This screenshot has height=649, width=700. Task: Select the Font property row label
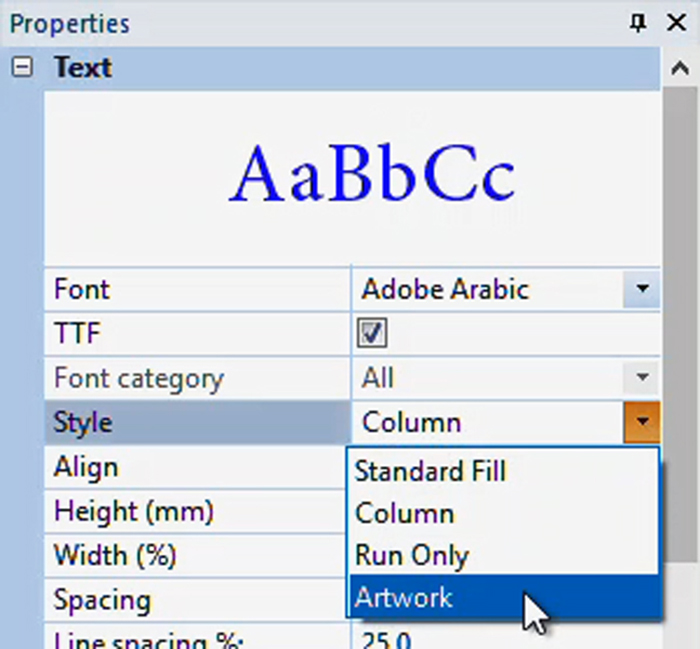[x=82, y=290]
